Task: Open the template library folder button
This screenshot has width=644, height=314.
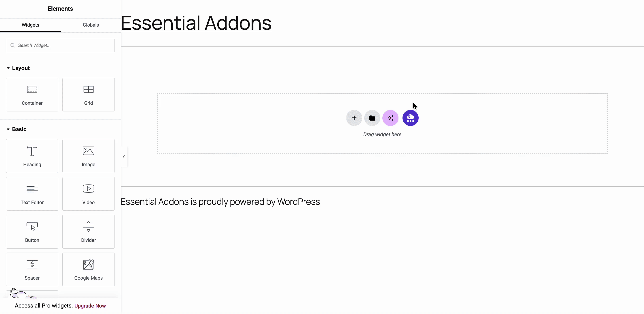Action: [x=372, y=118]
